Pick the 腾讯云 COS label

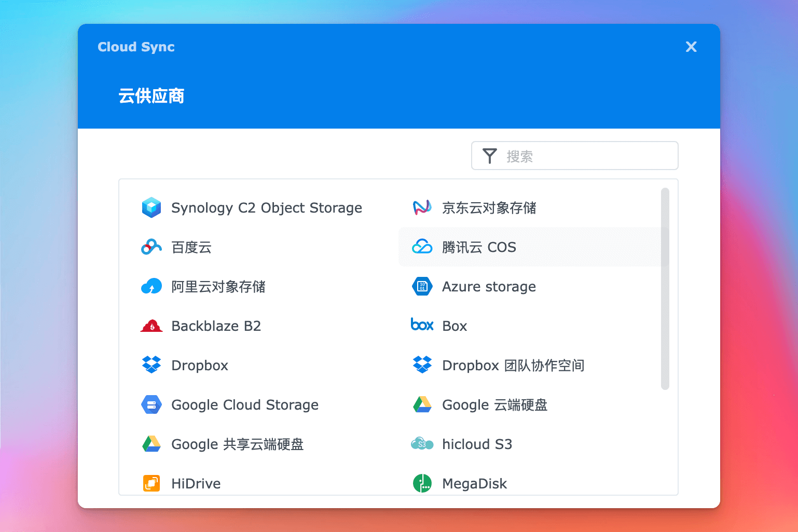[x=479, y=247]
